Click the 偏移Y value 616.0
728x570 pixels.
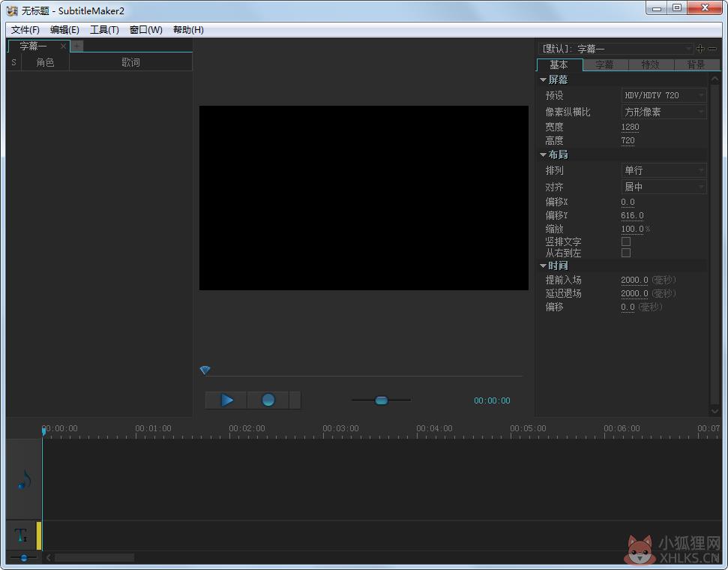(x=632, y=215)
